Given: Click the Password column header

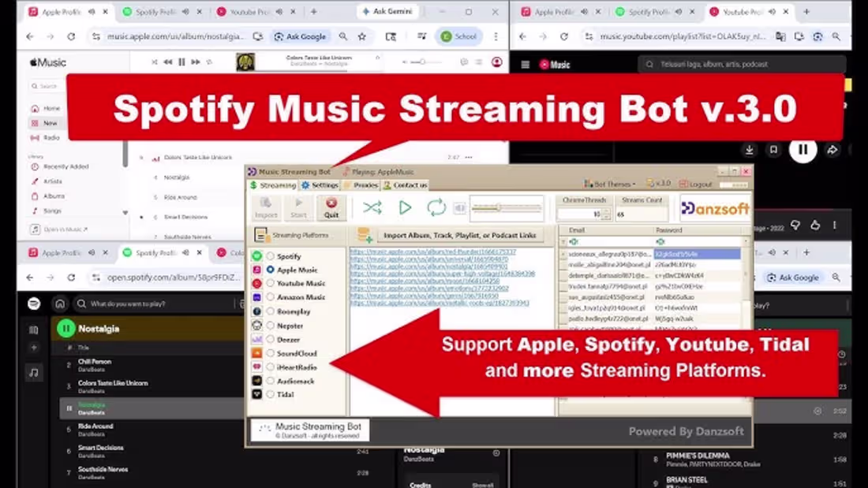Looking at the screenshot, I should click(699, 230).
